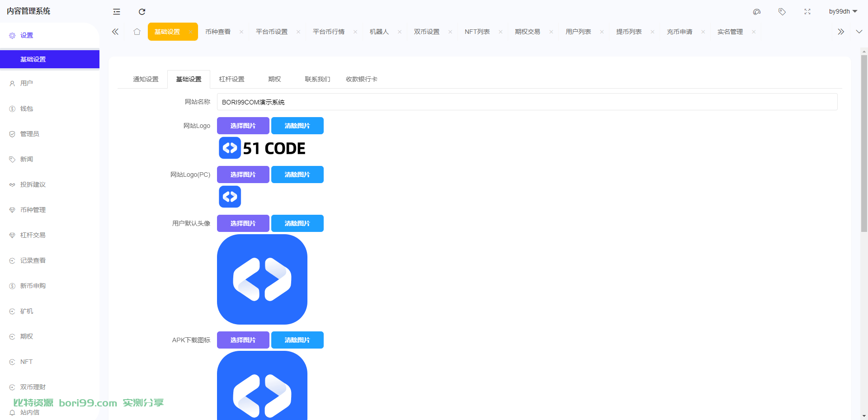Go to home tab icon

pyautogui.click(x=137, y=32)
